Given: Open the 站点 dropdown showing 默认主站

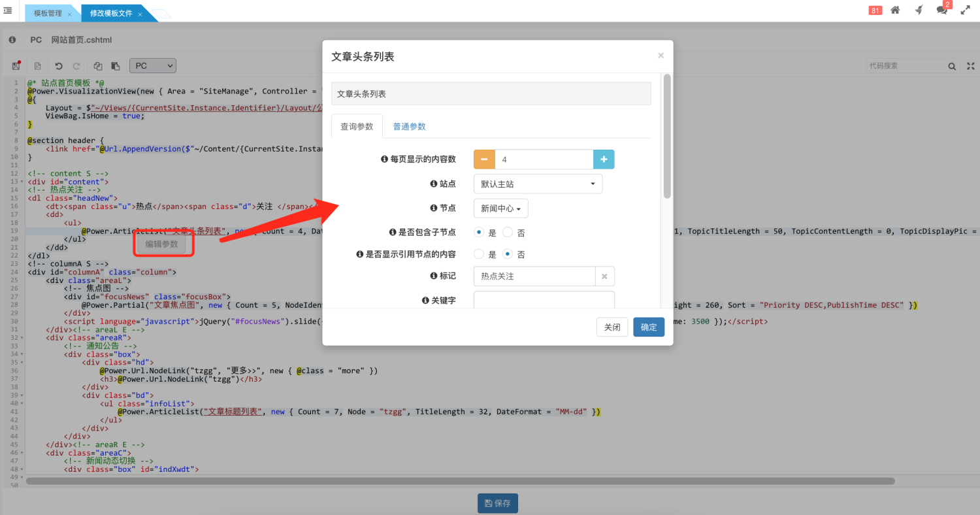Looking at the screenshot, I should pos(538,184).
